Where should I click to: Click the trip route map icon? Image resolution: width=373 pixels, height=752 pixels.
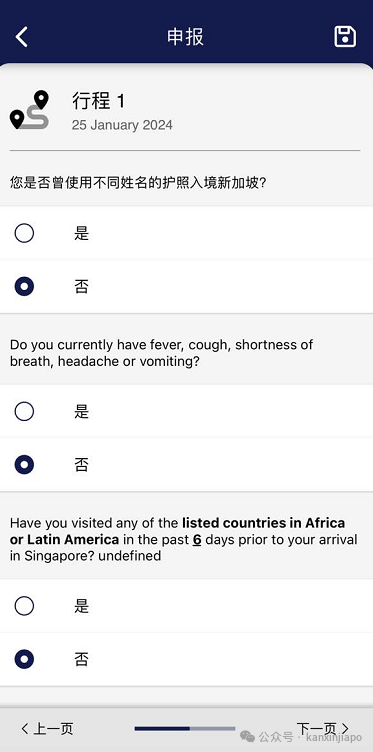(x=30, y=110)
